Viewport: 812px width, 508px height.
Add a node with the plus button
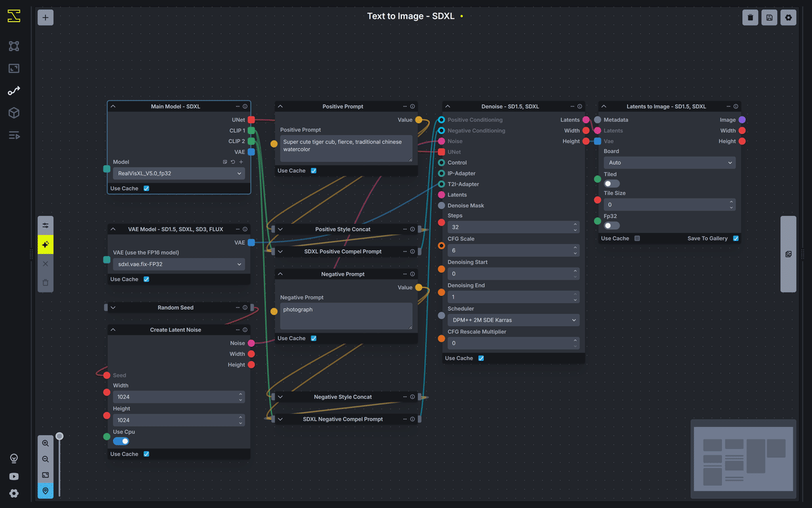click(45, 18)
